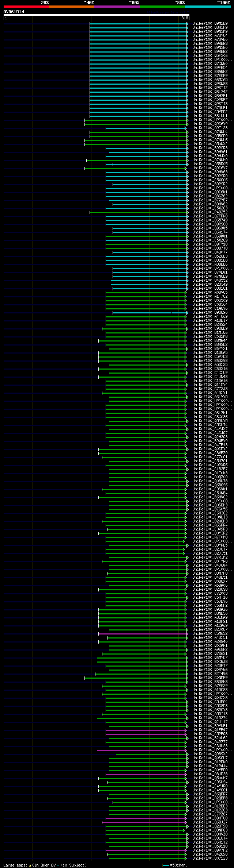The width and height of the screenshot is (234, 868).
Task: Open hit UniRef100_C6HT10
Action: coord(210,598)
